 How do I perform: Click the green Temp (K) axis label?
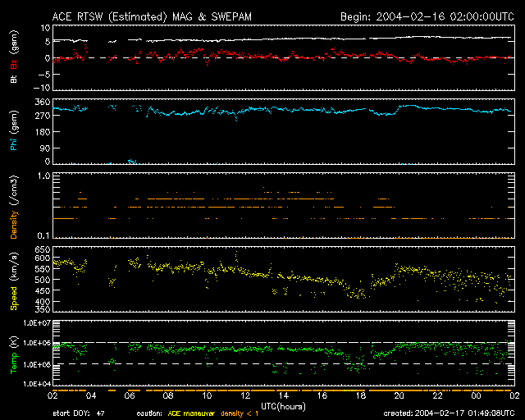pyautogui.click(x=13, y=354)
